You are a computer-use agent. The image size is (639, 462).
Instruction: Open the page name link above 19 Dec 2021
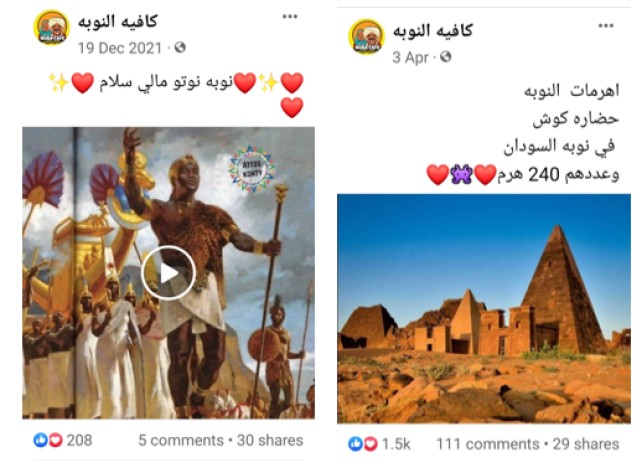pos(118,22)
